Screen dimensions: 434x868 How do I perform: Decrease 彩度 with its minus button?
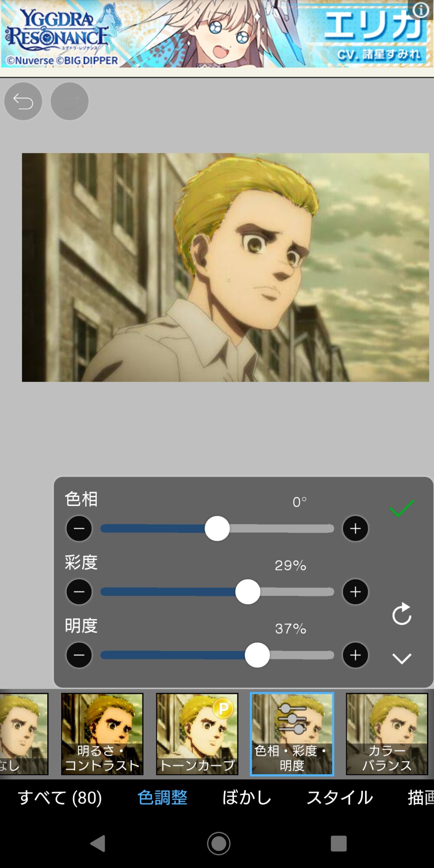(79, 592)
